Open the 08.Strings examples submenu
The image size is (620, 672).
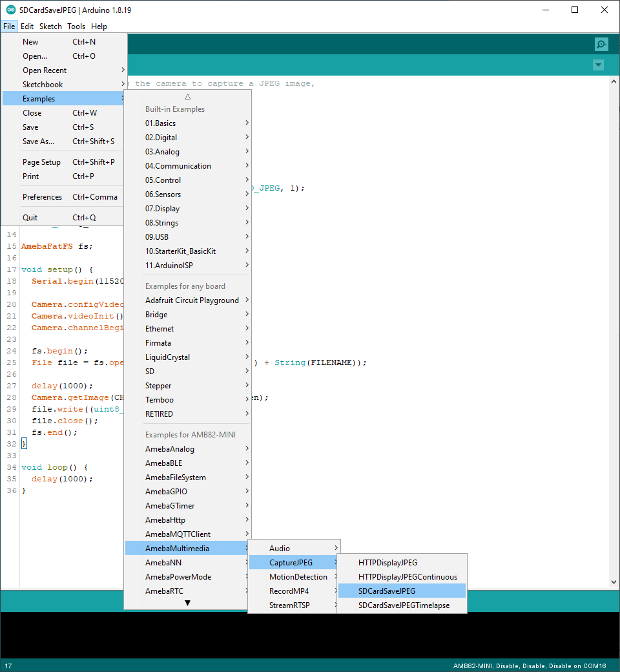pos(188,222)
